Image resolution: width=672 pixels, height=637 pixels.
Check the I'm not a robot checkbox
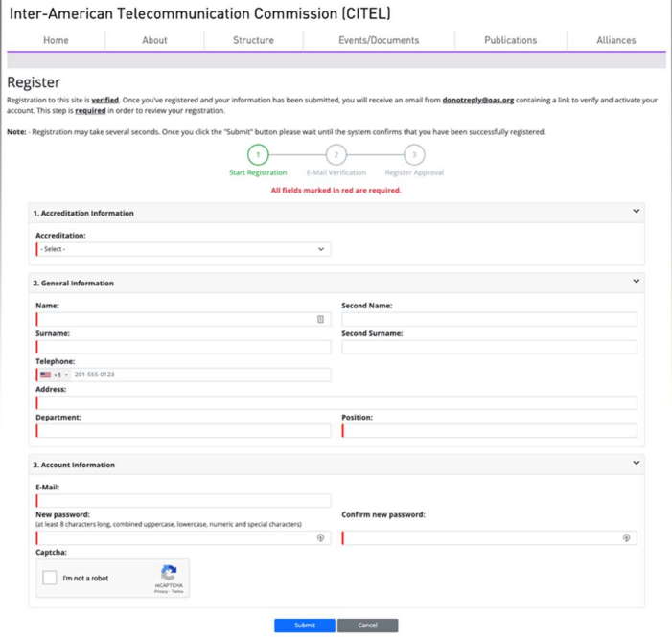pyautogui.click(x=50, y=579)
